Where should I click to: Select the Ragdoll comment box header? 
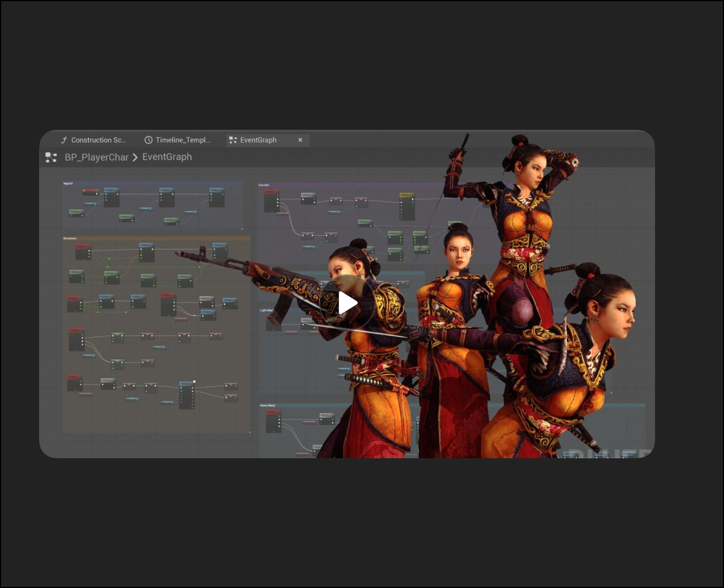(x=152, y=184)
